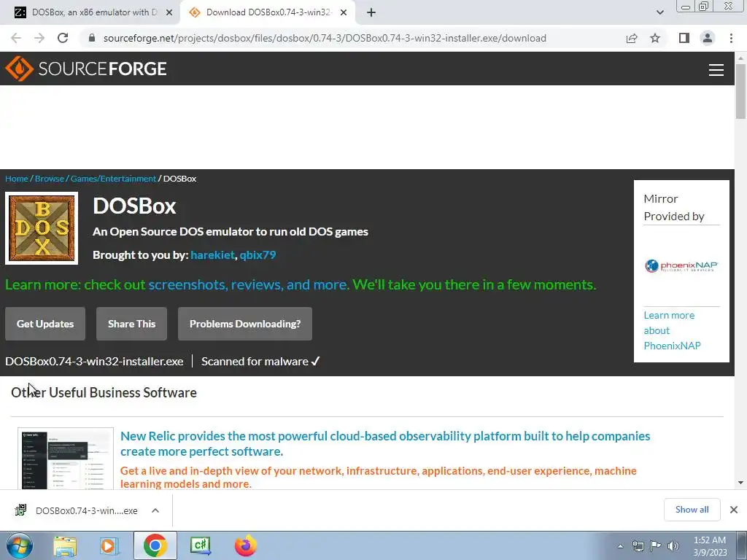747x560 pixels.
Task: Click the Action Center flag icon
Action: point(656,546)
